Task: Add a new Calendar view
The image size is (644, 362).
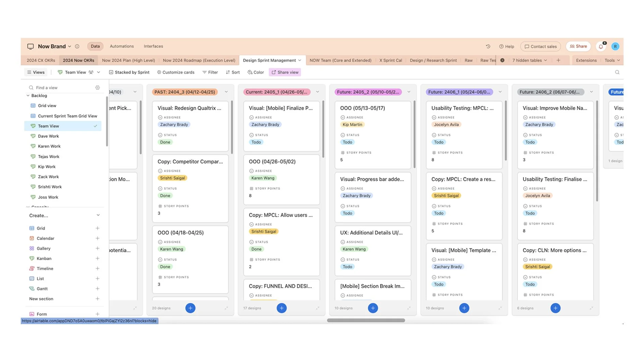Action: coord(97,238)
